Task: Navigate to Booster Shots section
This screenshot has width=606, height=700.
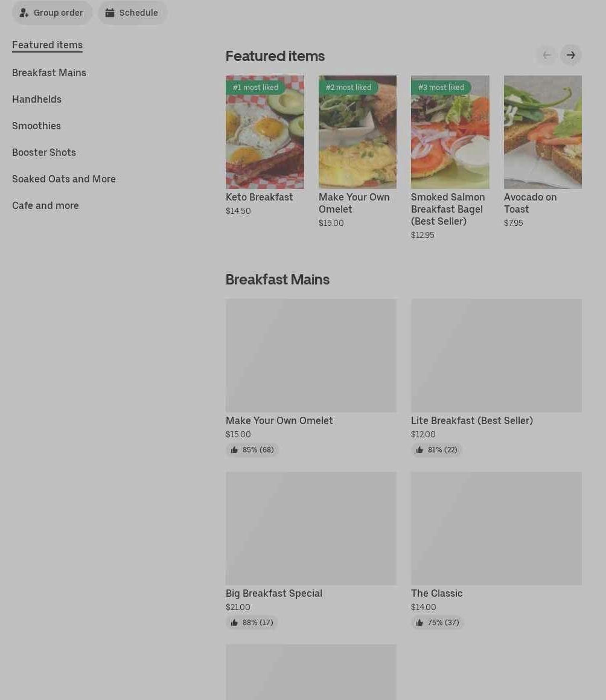Action: tap(43, 153)
